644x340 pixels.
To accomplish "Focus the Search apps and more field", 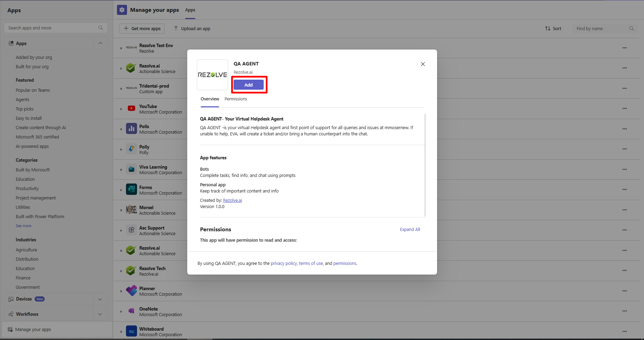I will pos(56,28).
